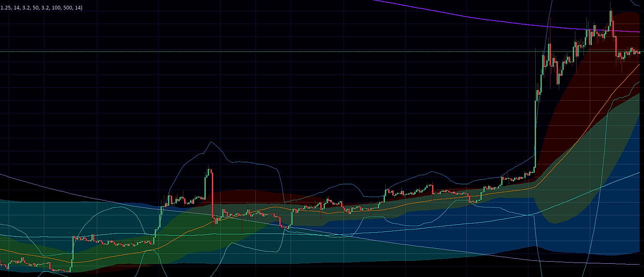The height and width of the screenshot is (277, 644).
Task: Click the lowest candles at bottom-left of chart
Action: 60,270
